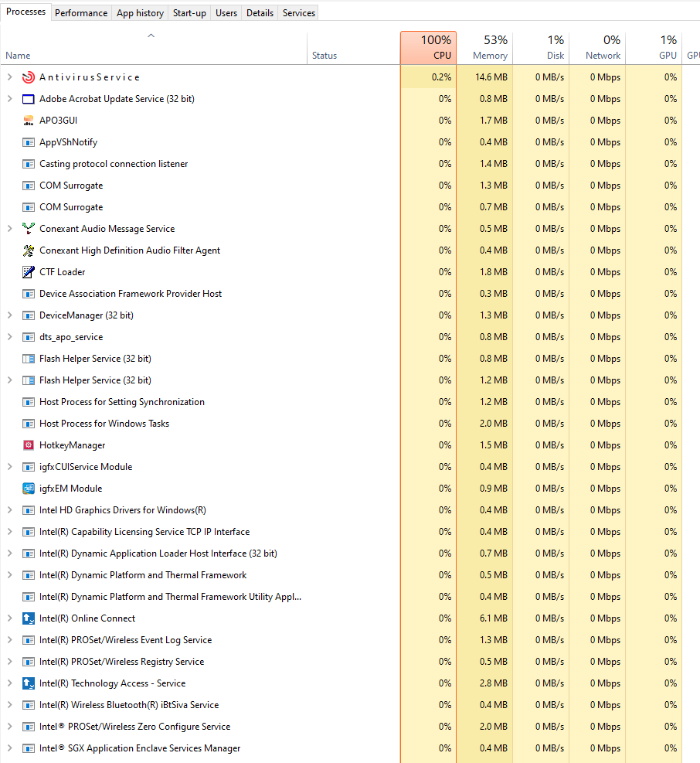Click the Intel PROSet/Wireless Zero Configure Service icon
This screenshot has height=763, width=700.
pyautogui.click(x=29, y=727)
